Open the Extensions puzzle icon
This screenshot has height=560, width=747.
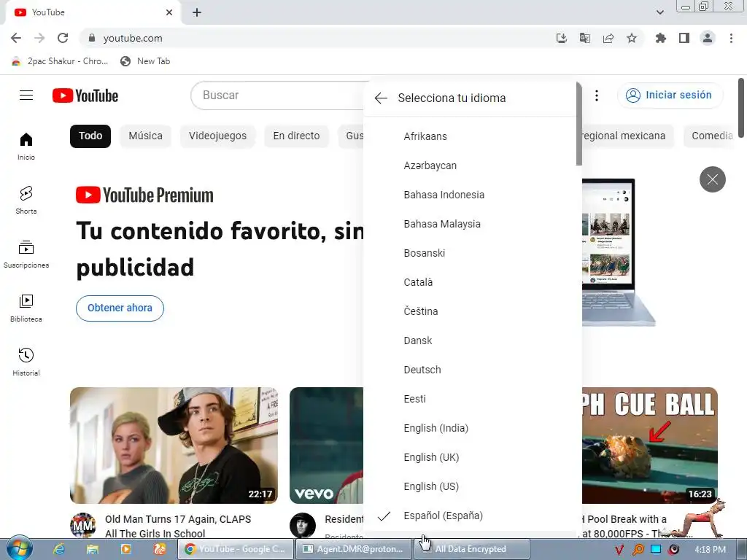[661, 38]
